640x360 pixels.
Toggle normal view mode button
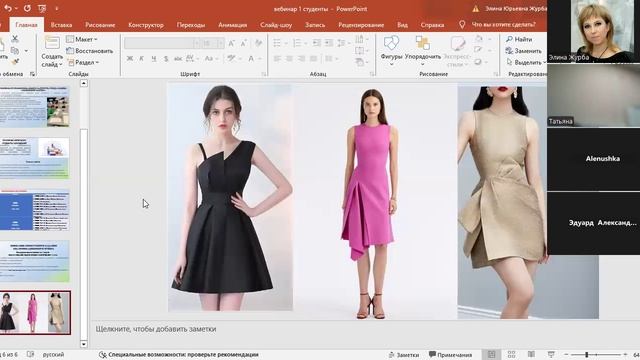tap(491, 354)
